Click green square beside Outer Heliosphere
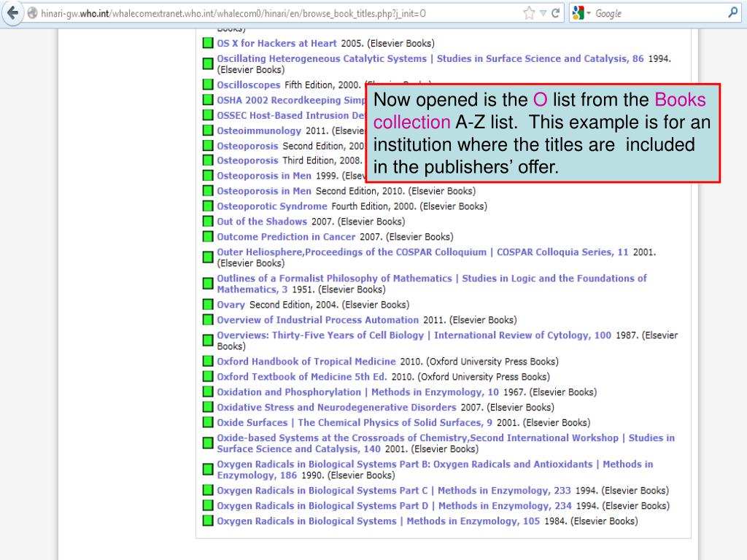Screen dimensions: 747x560 [208, 257]
